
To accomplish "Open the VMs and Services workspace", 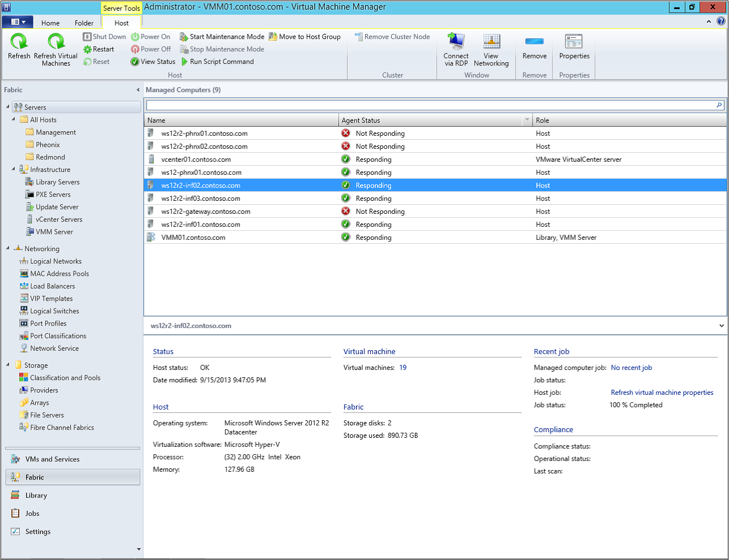I will tap(72, 459).
